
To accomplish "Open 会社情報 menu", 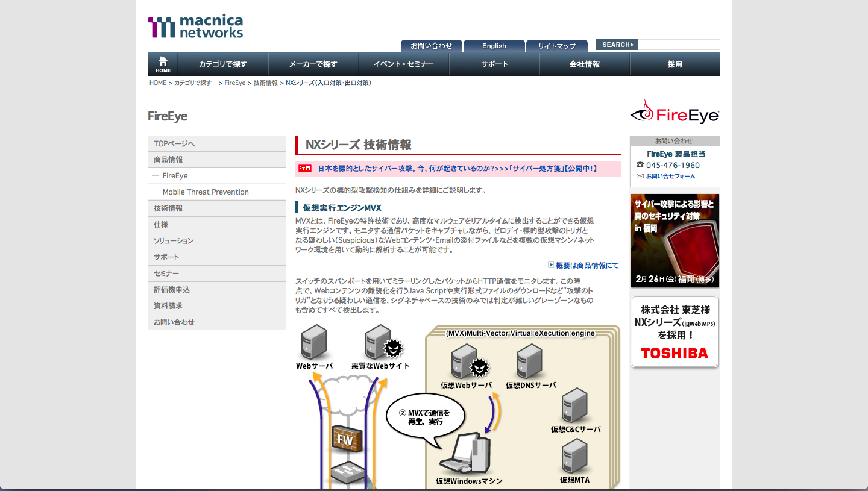I will 585,64.
